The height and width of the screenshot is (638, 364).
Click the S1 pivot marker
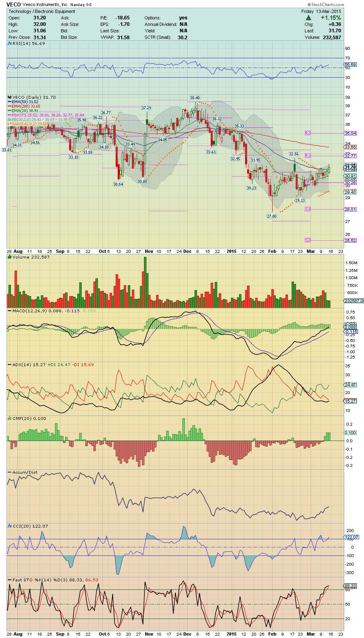click(x=307, y=209)
